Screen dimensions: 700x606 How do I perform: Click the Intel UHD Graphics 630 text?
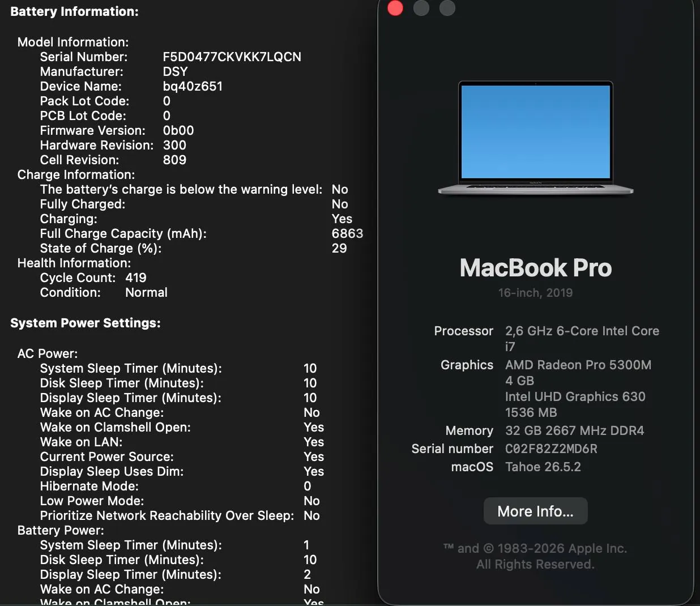(575, 396)
